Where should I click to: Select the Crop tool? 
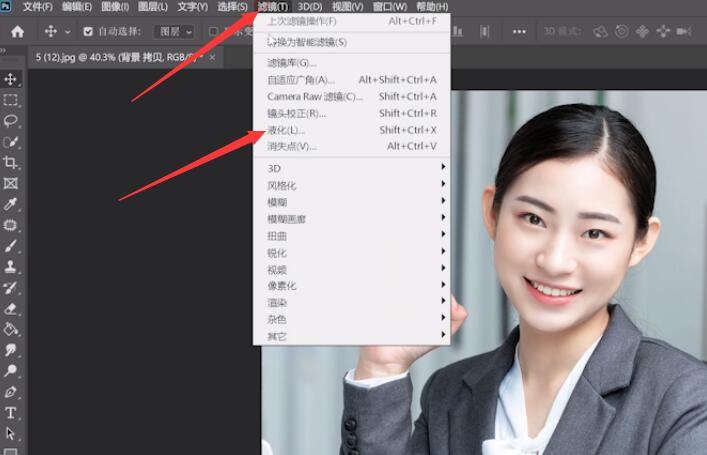(11, 163)
